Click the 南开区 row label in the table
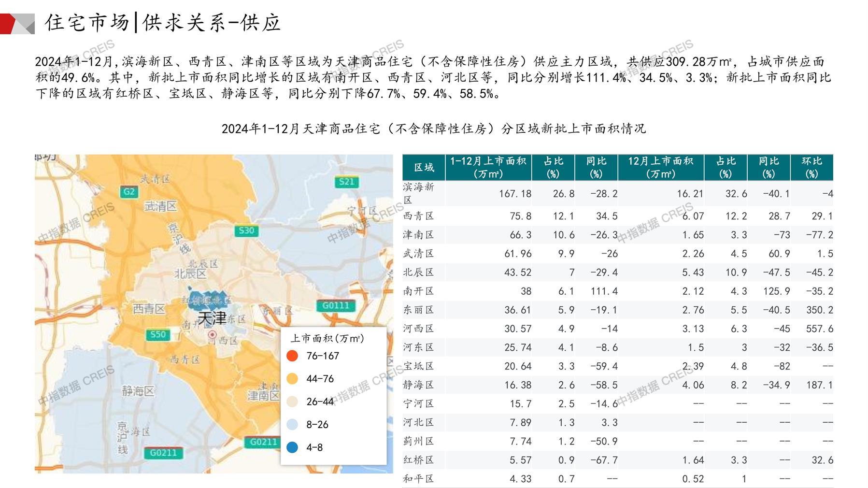Image resolution: width=868 pixels, height=488 pixels. (418, 291)
